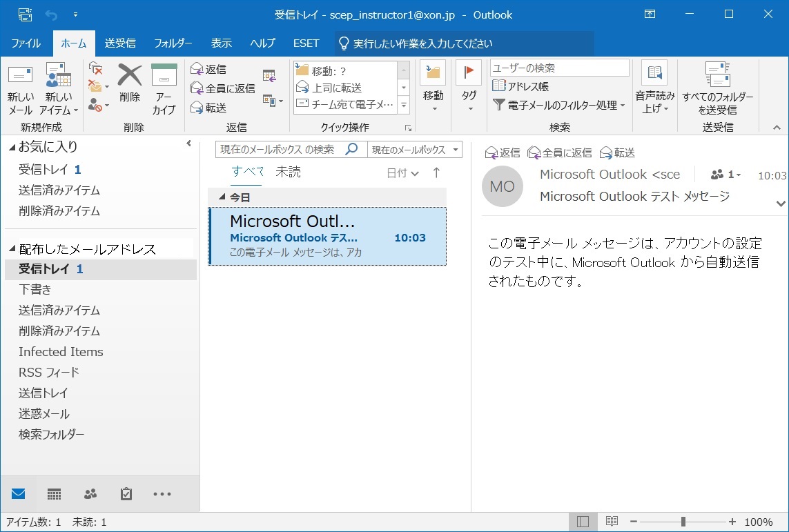Switch to reading view in status bar
This screenshot has height=532, width=789.
tap(611, 522)
